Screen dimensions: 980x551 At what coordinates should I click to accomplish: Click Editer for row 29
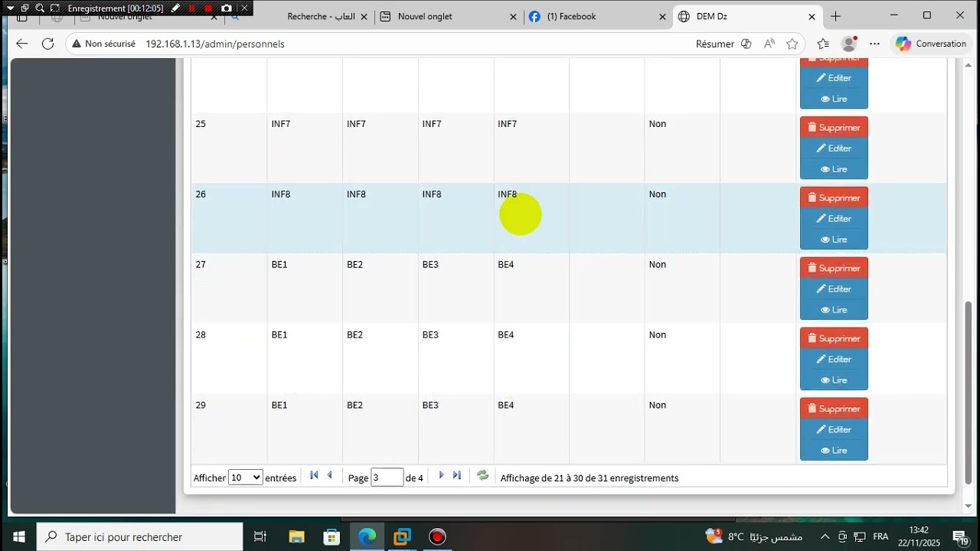tap(834, 430)
